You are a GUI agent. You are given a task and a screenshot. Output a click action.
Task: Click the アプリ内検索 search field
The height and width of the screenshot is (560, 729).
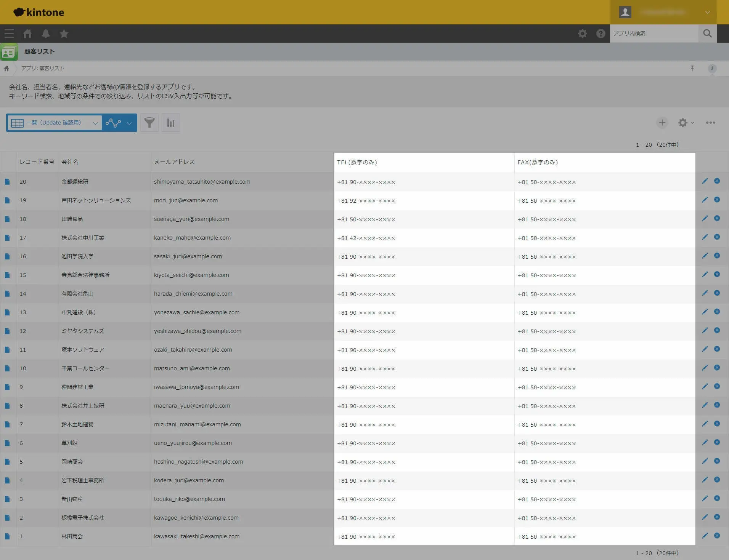[x=654, y=34]
